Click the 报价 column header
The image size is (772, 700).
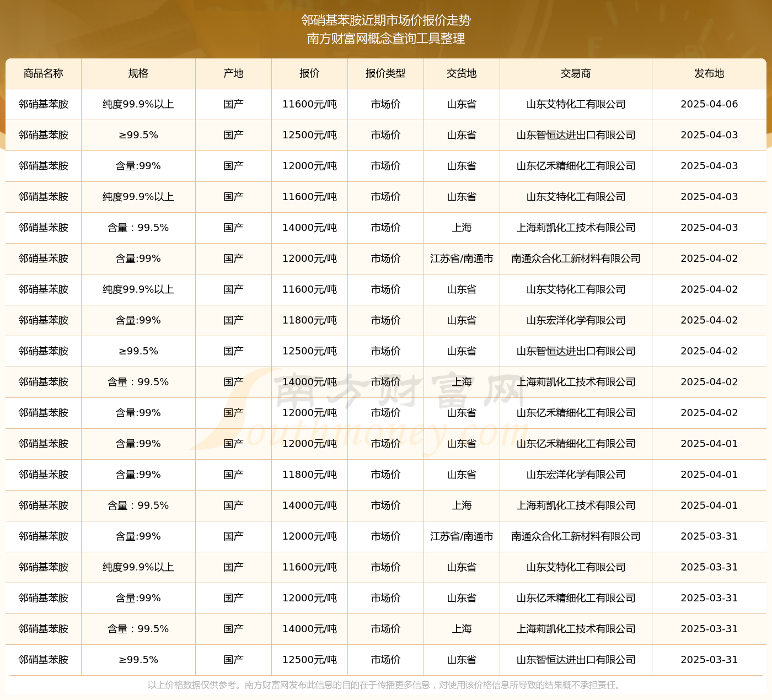point(309,73)
